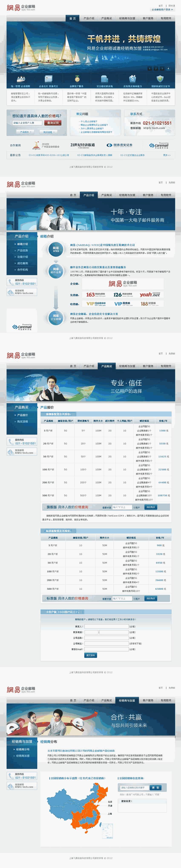Click the 反垃圾反病毒能力 feature icon
181x868 pixels.
pyautogui.click(x=132, y=79)
